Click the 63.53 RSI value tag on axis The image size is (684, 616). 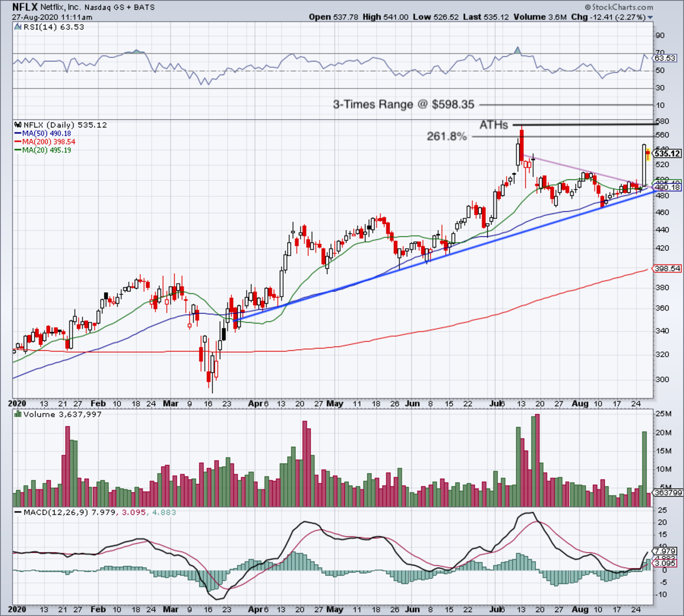(x=665, y=58)
